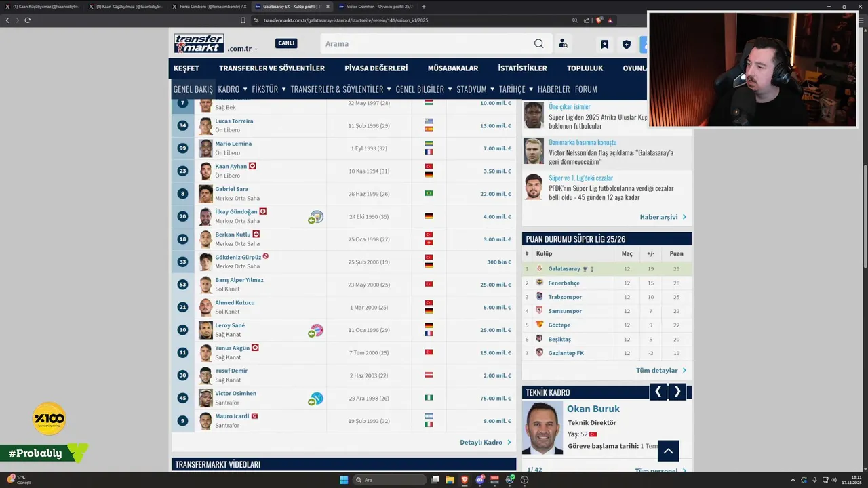Screen dimensions: 868x488
Task: Click the bookmark icon in Transfermarkt header
Action: coord(604,45)
